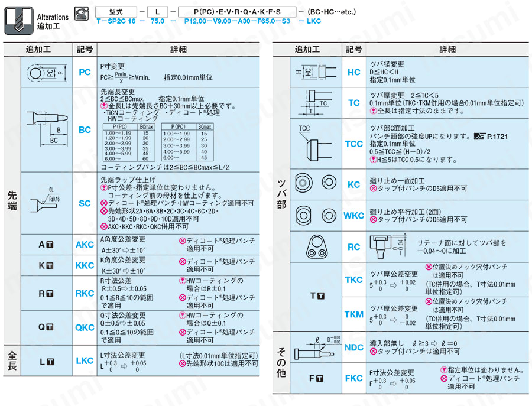Click the HC flange diameter diagram
532x406 pixels.
(x=315, y=72)
